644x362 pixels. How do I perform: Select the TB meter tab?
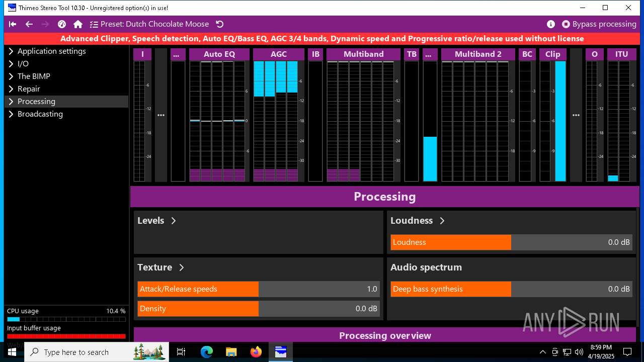[412, 54]
